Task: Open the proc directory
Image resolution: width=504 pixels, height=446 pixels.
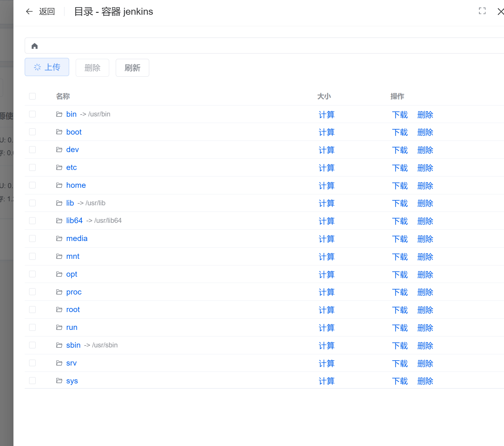Action: pyautogui.click(x=74, y=292)
